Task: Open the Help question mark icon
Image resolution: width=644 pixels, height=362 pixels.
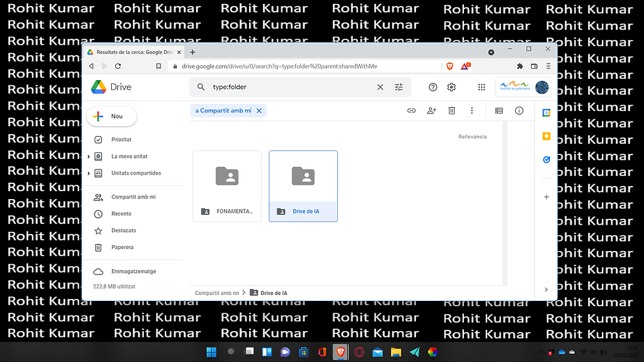Action: 433,87
